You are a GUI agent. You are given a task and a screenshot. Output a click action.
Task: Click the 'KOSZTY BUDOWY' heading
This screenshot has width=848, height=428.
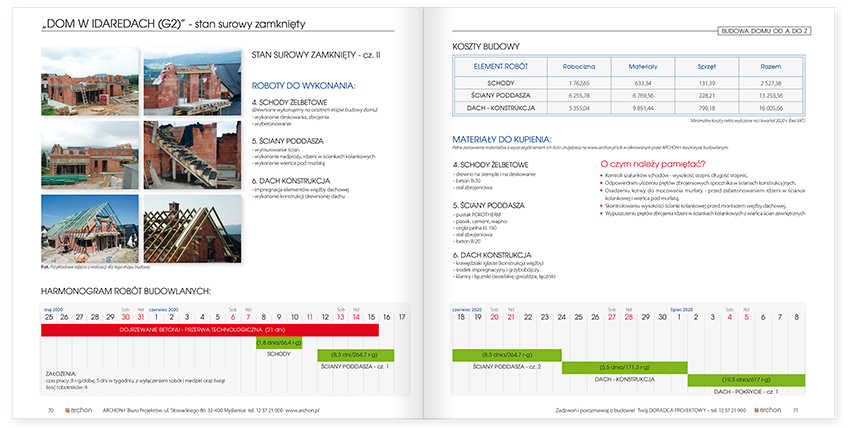pyautogui.click(x=486, y=47)
